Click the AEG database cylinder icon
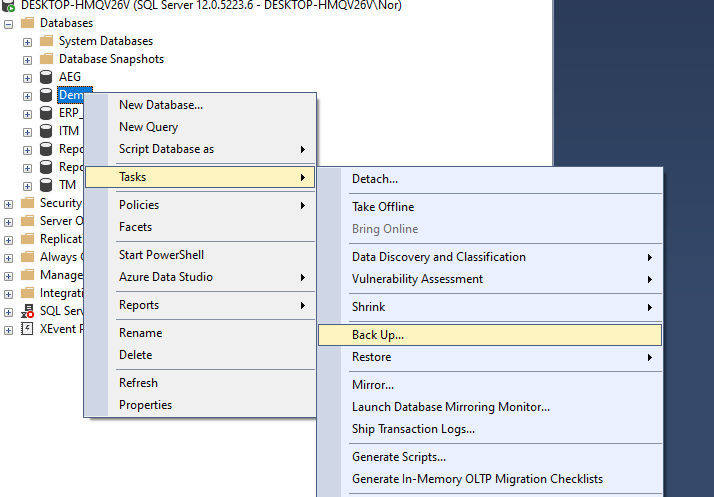 point(45,77)
